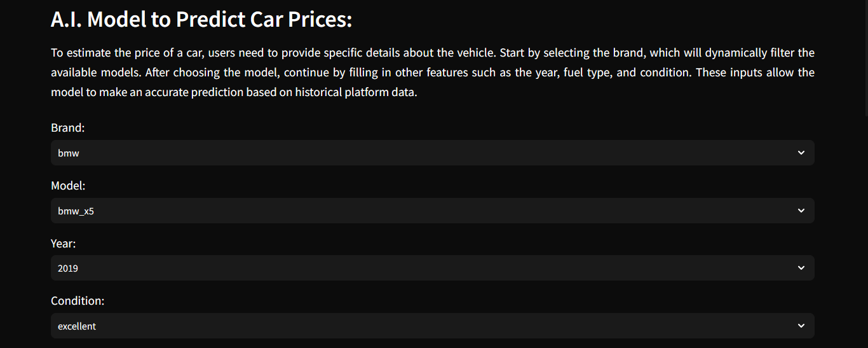868x348 pixels.
Task: Click the chevron arrow in Model selector
Action: (801, 211)
